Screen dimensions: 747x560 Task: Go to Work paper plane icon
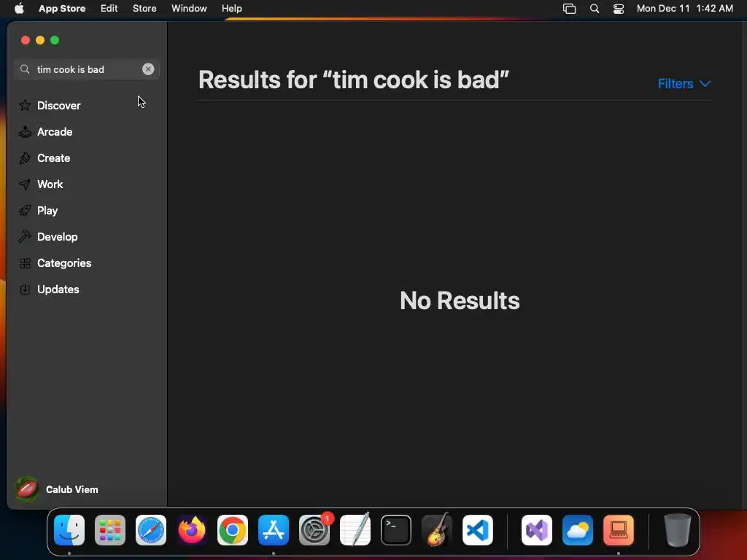(25, 184)
